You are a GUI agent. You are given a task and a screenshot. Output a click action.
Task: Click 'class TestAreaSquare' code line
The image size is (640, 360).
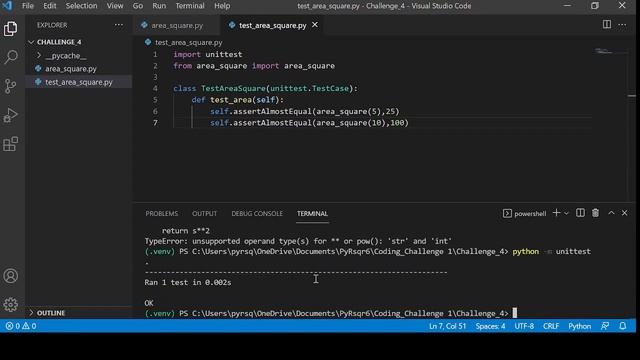[x=265, y=89]
